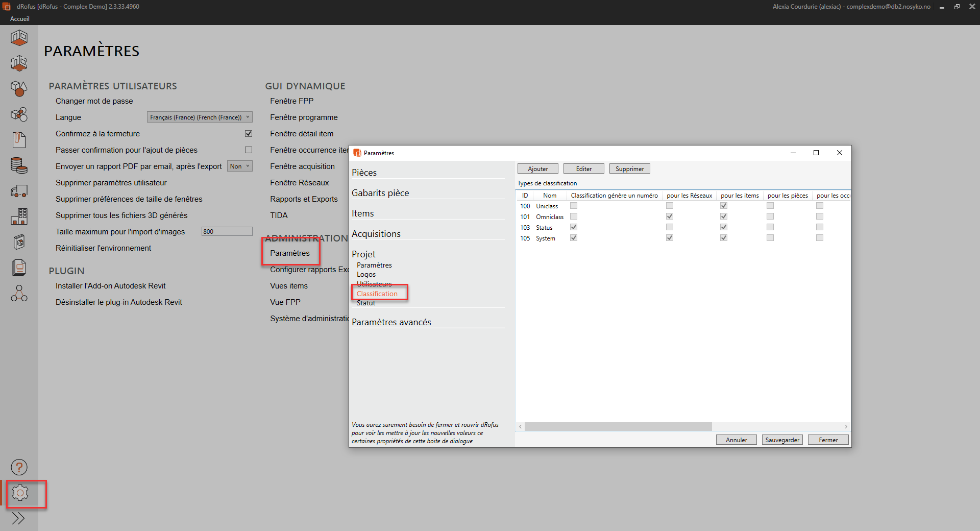980x531 pixels.
Task: Toggle 'Confirmez à la fermeture' checkbox
Action: pyautogui.click(x=249, y=134)
